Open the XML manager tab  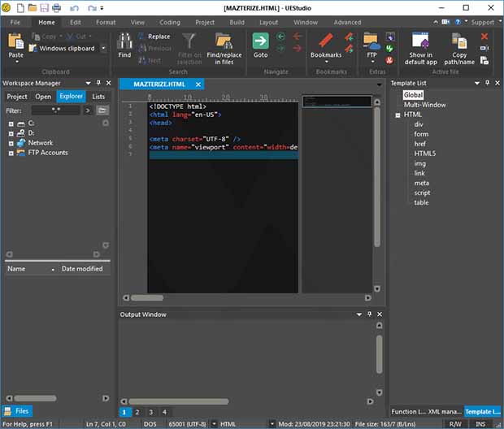(x=445, y=412)
